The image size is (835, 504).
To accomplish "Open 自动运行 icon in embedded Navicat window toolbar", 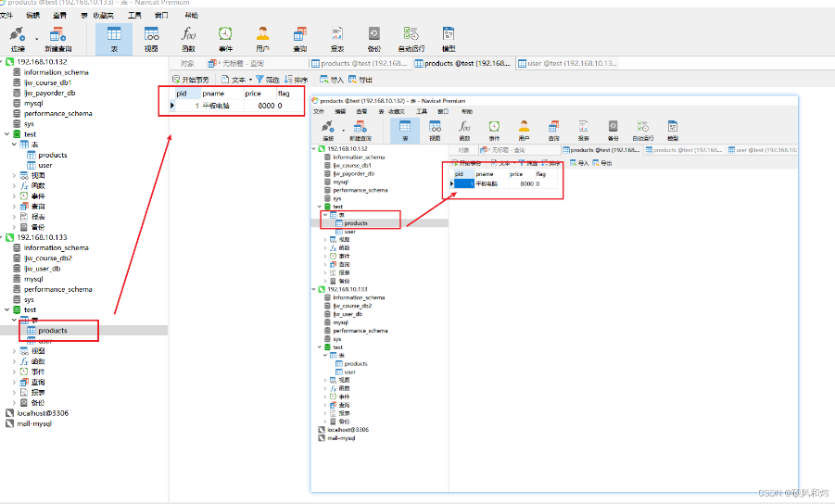I will pyautogui.click(x=643, y=127).
